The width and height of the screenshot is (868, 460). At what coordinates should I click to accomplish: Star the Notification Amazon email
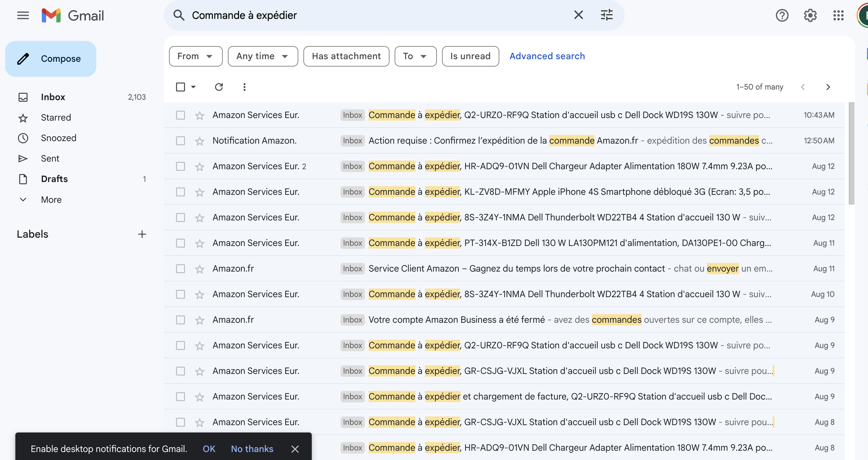[200, 141]
